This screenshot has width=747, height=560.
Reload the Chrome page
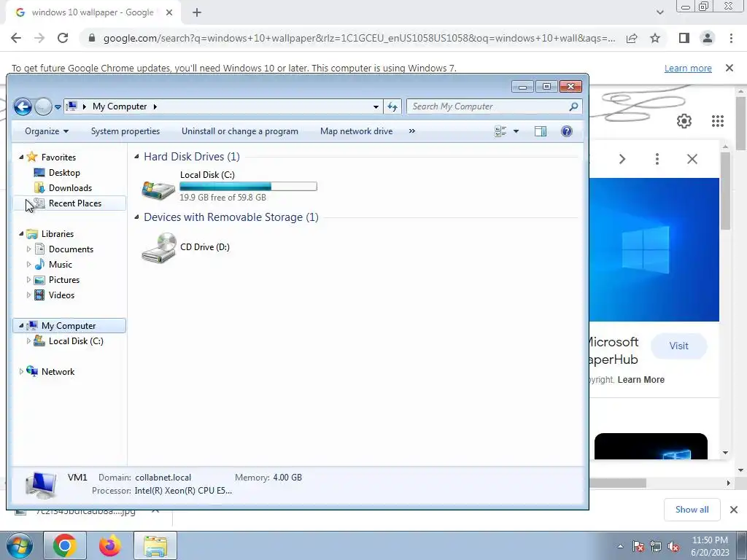[x=63, y=38]
